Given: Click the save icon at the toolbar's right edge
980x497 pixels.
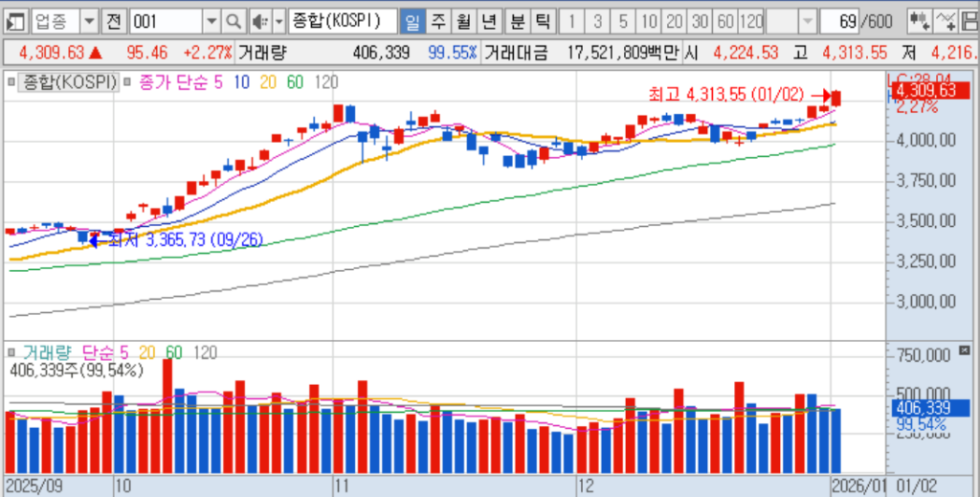Looking at the screenshot, I should pyautogui.click(x=968, y=21).
